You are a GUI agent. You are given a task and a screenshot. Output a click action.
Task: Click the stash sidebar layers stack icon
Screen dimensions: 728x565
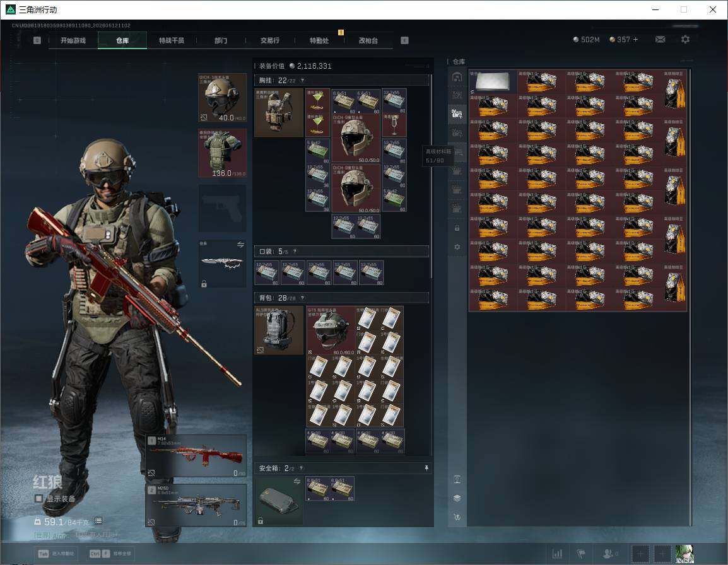point(457,498)
